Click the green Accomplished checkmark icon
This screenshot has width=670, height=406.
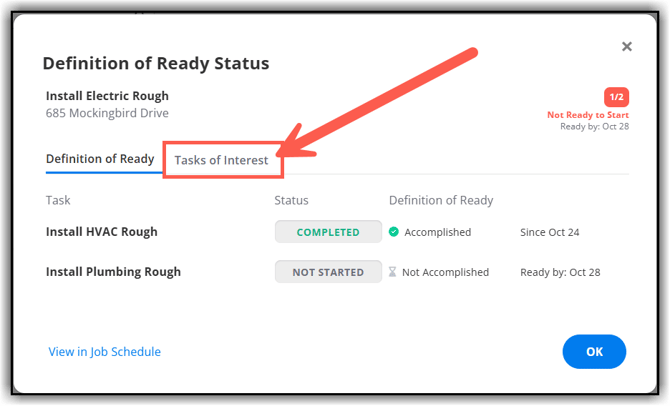tap(394, 232)
